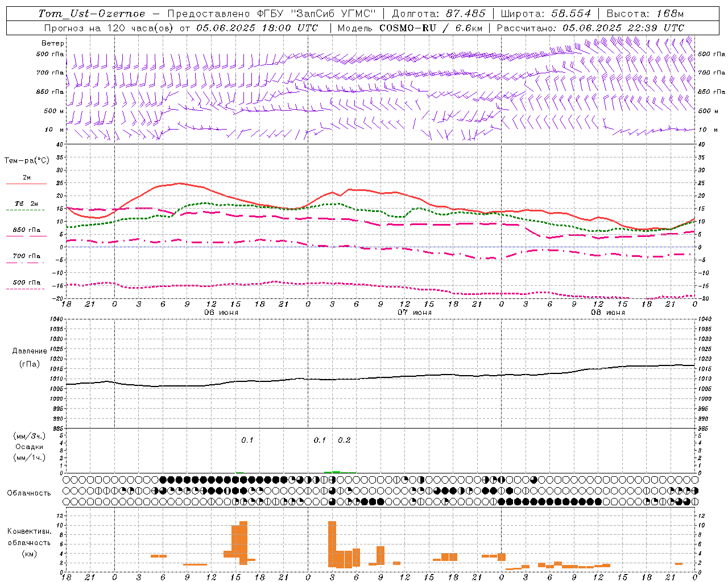Click the 0.2 precipitation value

pyautogui.click(x=344, y=440)
